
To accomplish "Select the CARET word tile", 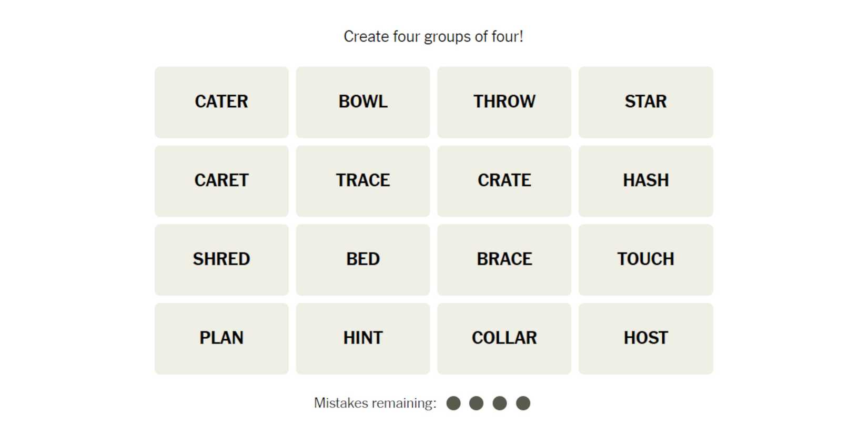I will tap(221, 181).
